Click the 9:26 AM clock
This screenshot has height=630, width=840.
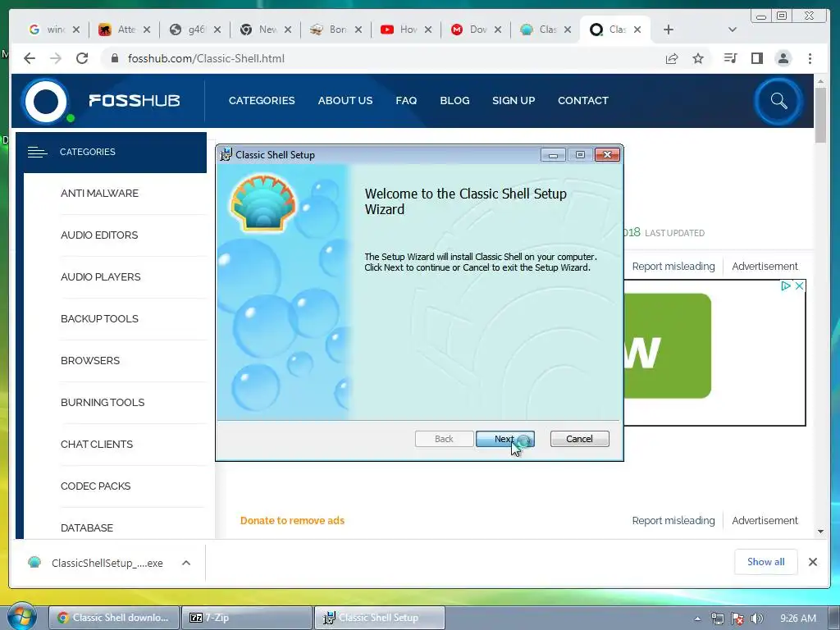pos(797,619)
